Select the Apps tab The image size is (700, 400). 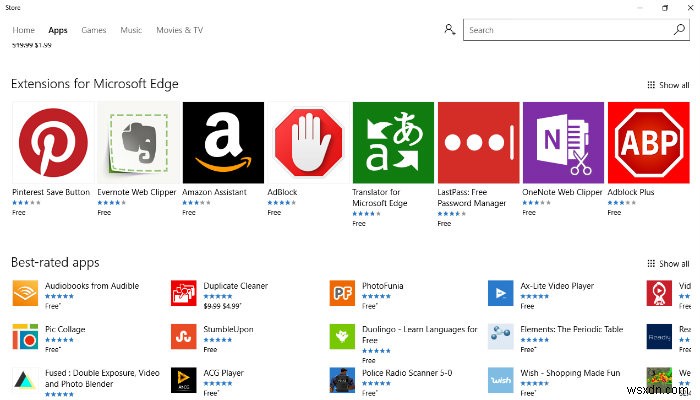pos(58,30)
